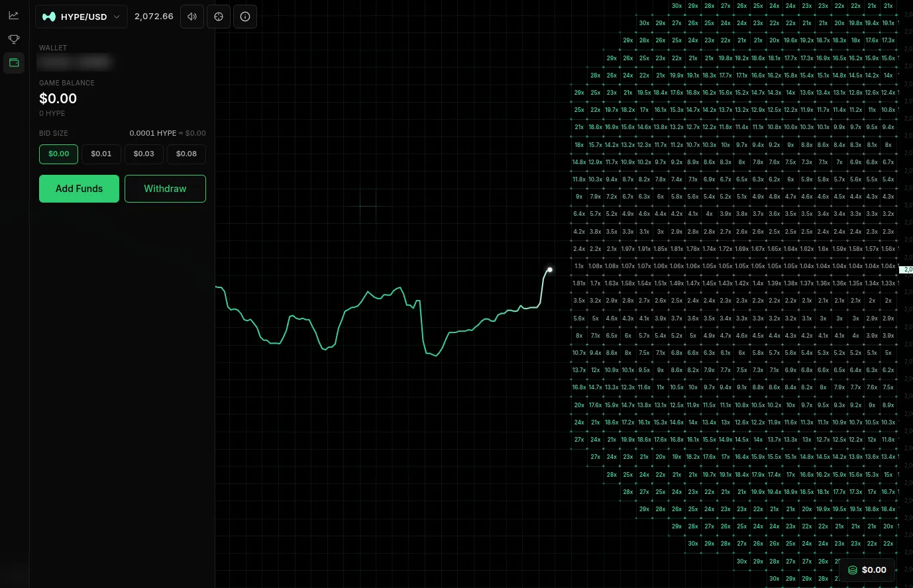Pick the $0.03 bid size
913x588 pixels.
click(144, 154)
